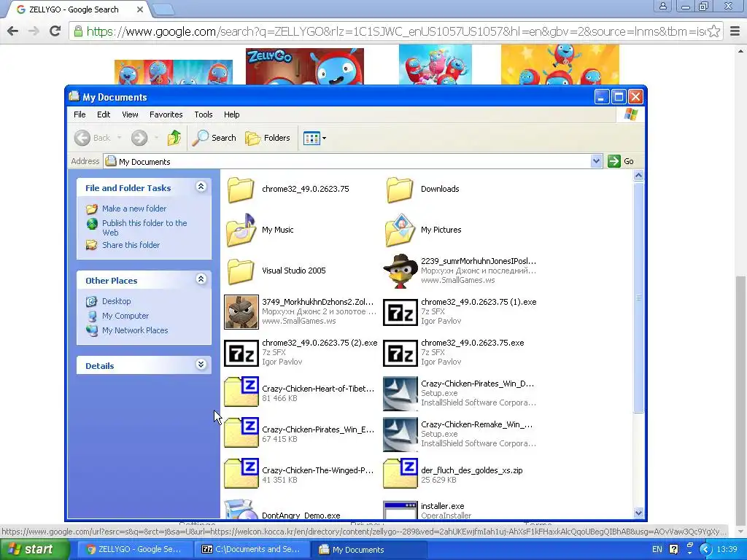
Task: Open the File menu
Action: point(80,114)
